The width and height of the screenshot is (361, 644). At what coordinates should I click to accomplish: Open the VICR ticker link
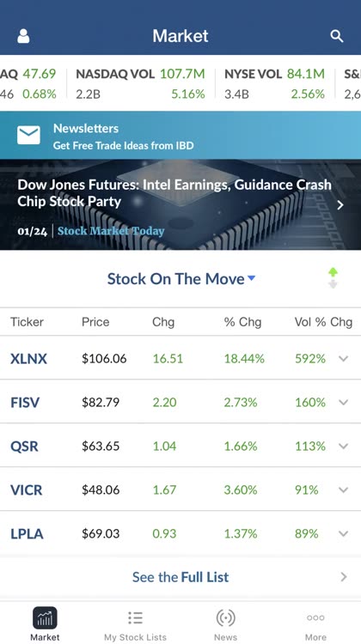(x=27, y=490)
